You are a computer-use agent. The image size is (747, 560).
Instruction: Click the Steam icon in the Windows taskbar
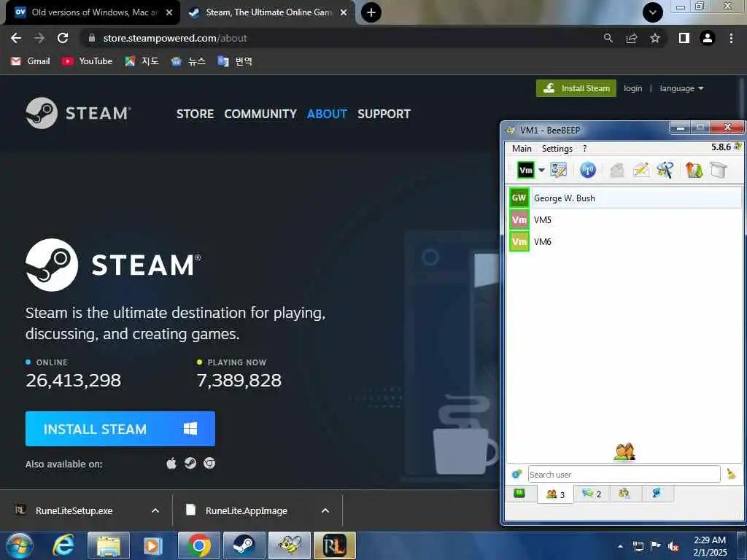tap(244, 545)
